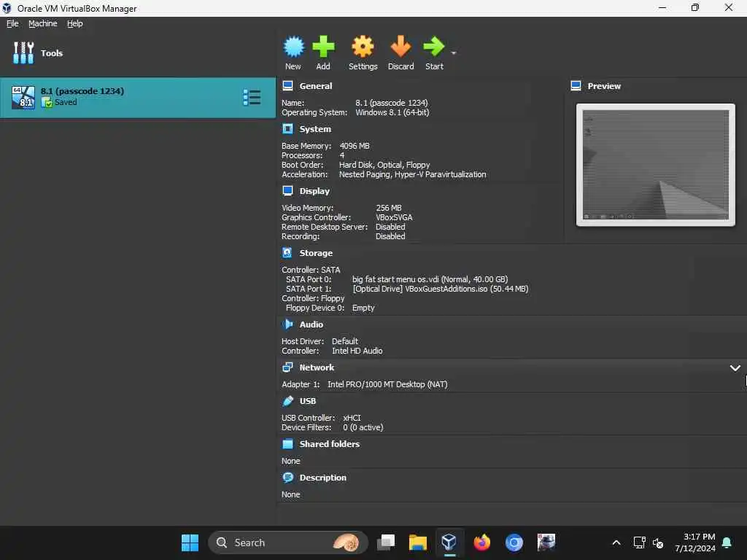Viewport: 747px width, 560px height.
Task: Open USB settings heading link
Action: click(307, 401)
